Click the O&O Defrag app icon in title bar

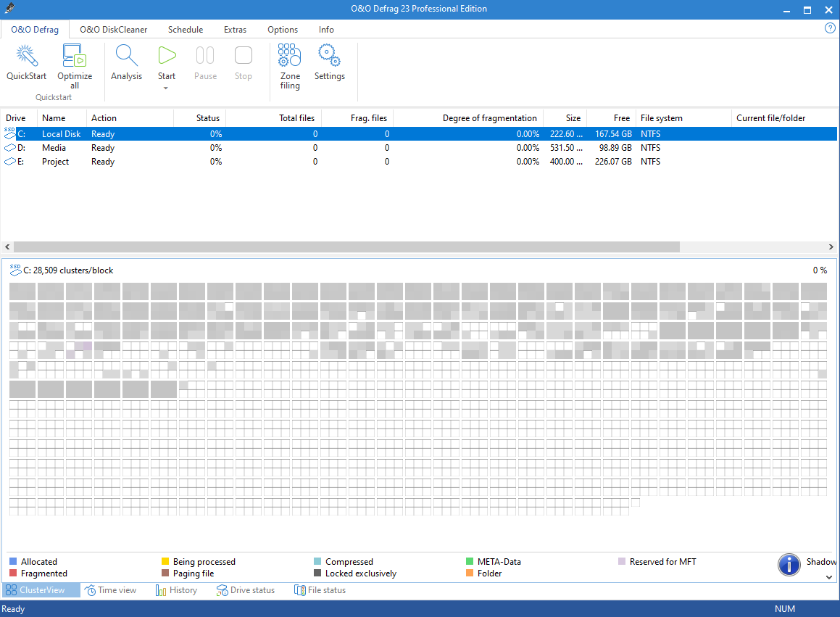point(9,8)
